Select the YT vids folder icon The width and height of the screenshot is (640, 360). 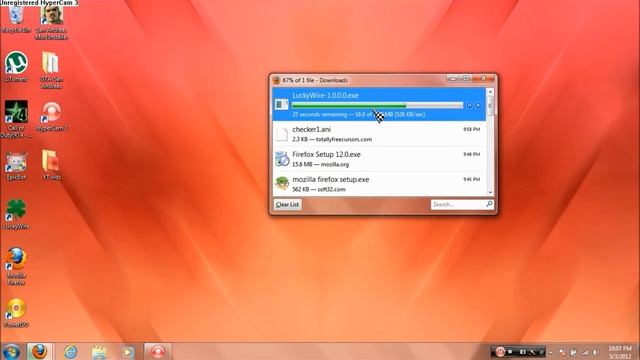tap(51, 165)
